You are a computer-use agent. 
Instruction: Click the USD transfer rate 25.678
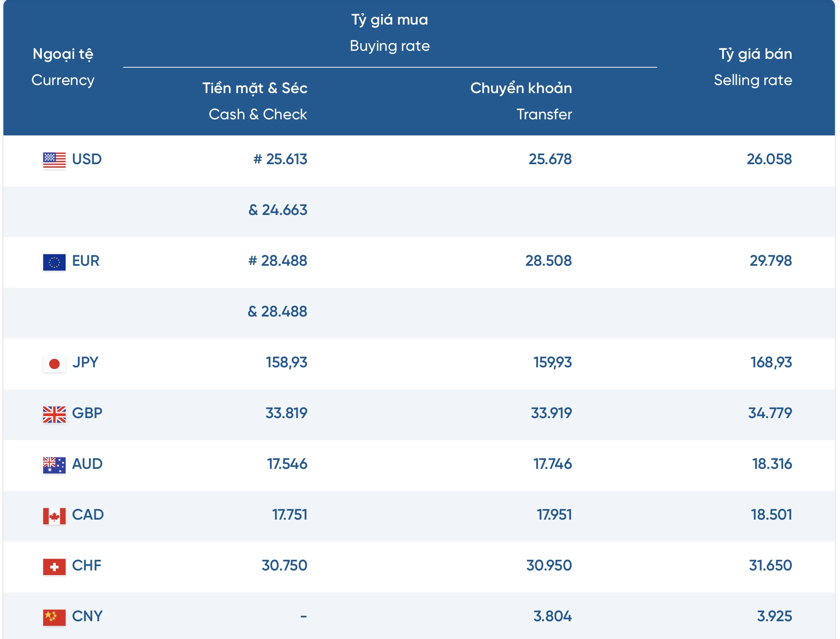[550, 159]
